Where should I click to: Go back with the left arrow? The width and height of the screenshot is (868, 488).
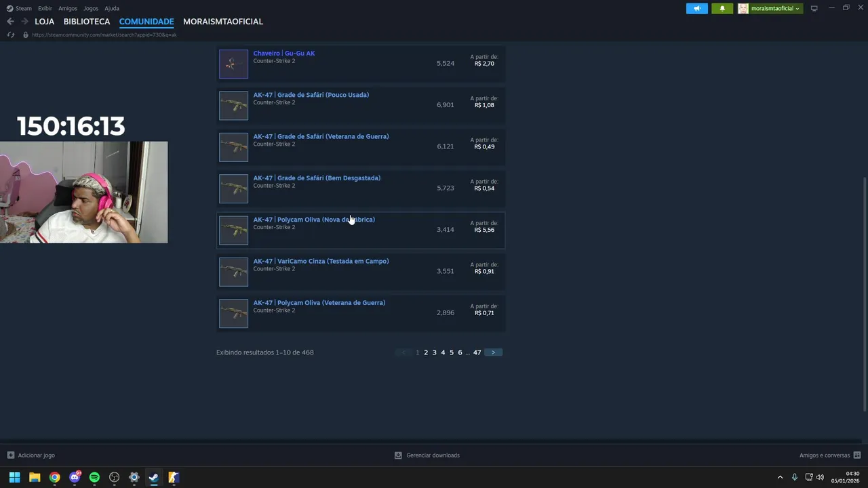point(10,22)
